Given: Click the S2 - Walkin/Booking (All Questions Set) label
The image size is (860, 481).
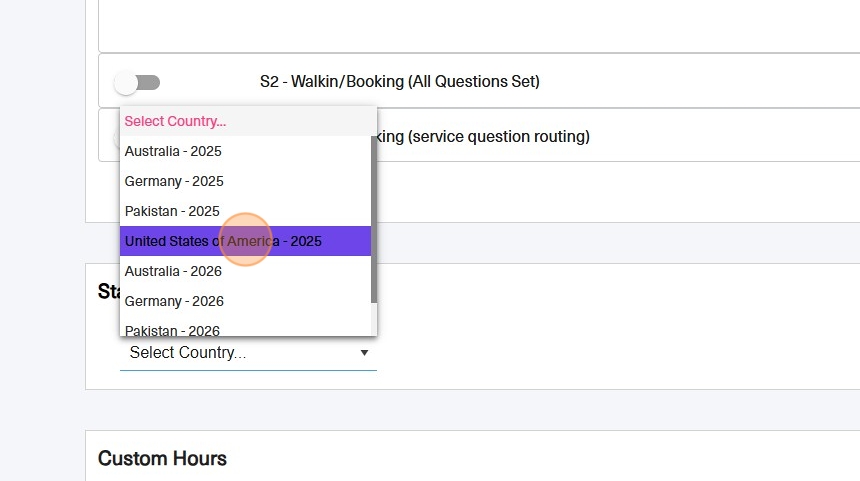Looking at the screenshot, I should (x=399, y=82).
